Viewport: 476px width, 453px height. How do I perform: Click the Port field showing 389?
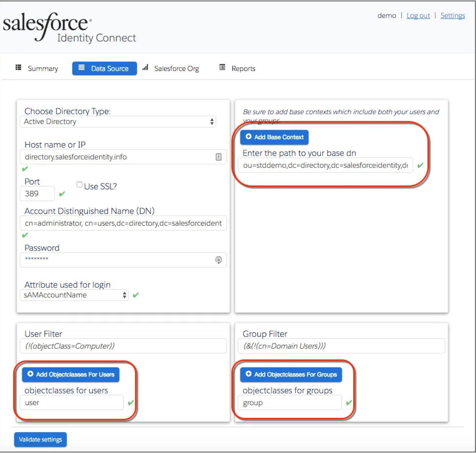(37, 194)
